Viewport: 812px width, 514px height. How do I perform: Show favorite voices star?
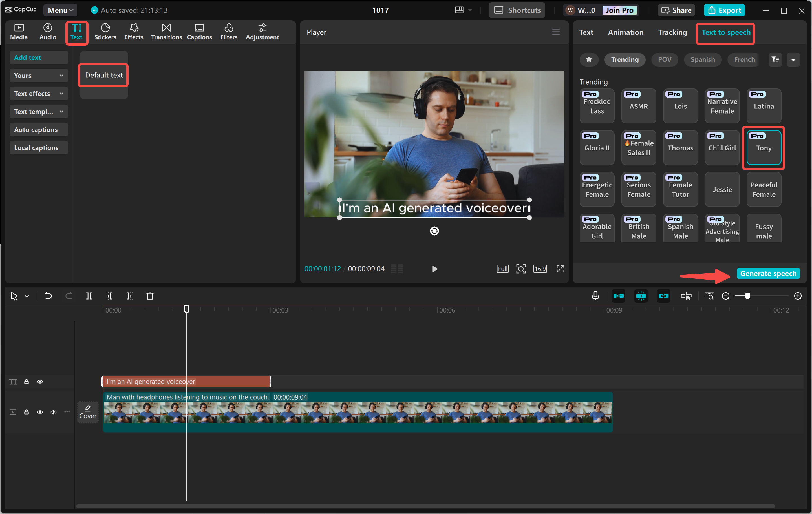pos(589,60)
